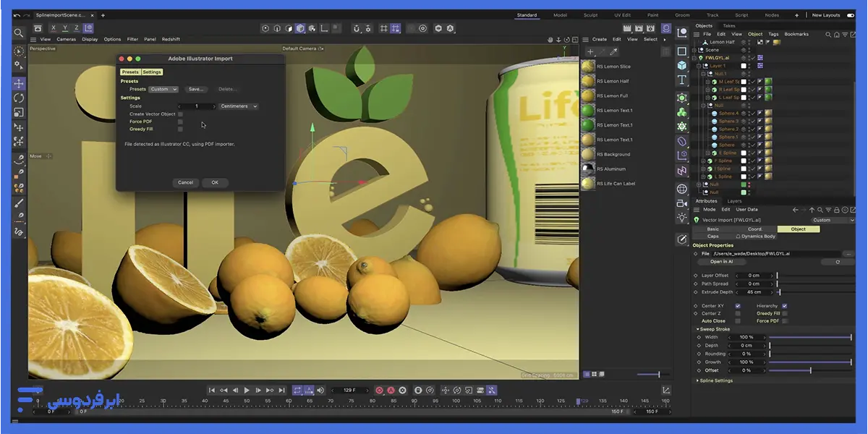Collapse Null.1 in object tree
Image resolution: width=868 pixels, height=434 pixels.
(703, 74)
